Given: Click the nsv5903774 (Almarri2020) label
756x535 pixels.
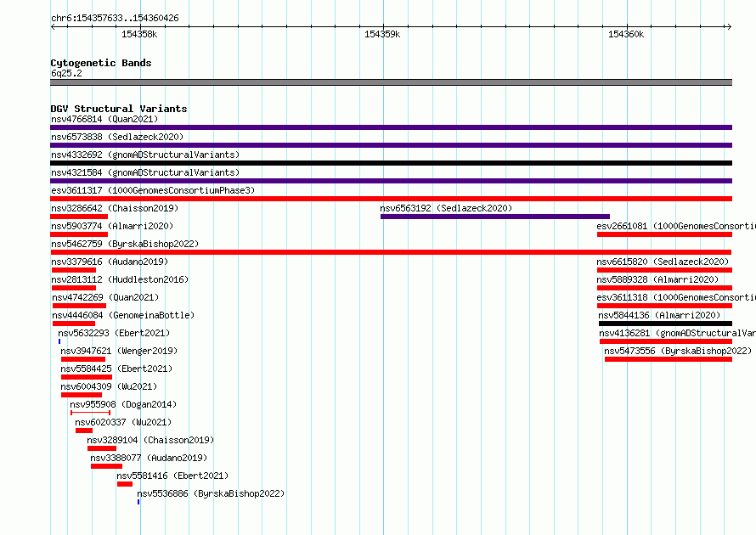Looking at the screenshot, I should 112,226.
